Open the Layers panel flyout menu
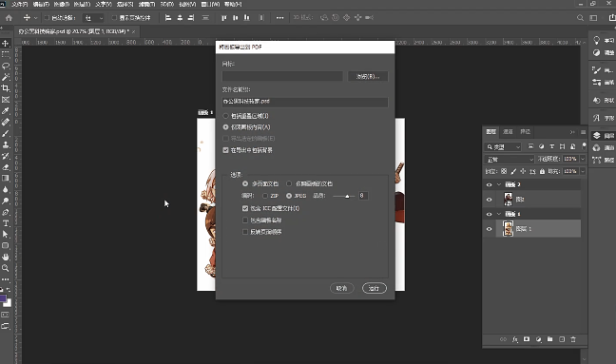The width and height of the screenshot is (616, 364). [x=583, y=132]
